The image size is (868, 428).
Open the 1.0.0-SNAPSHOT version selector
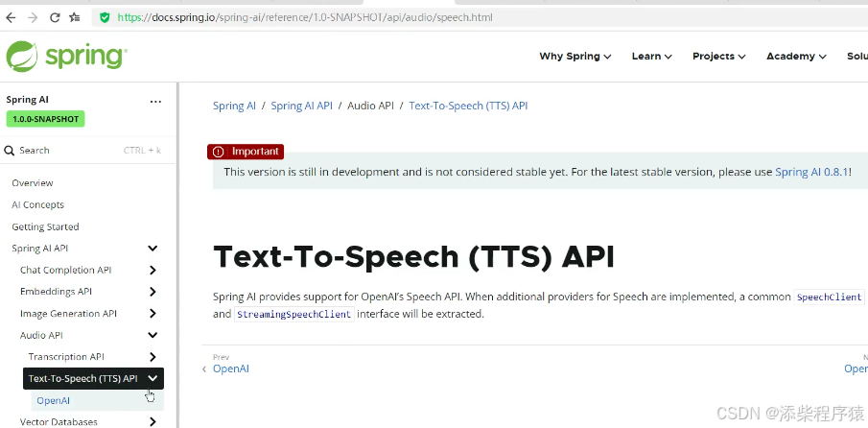pos(45,119)
